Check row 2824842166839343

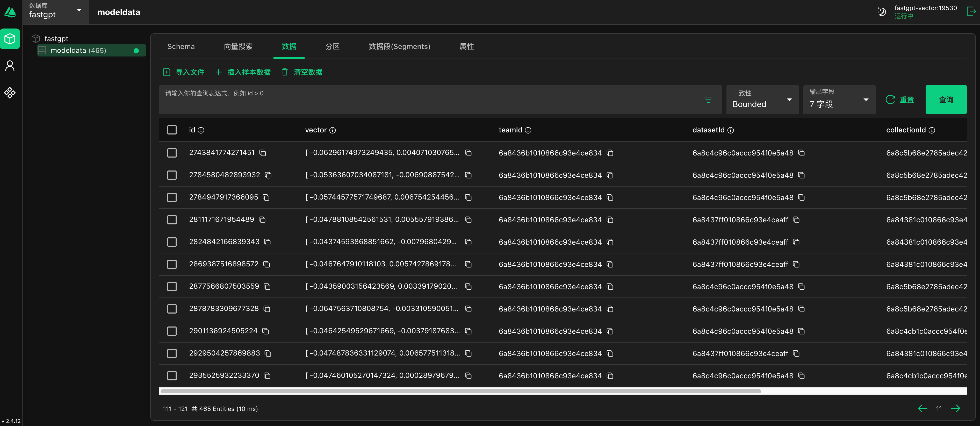(x=172, y=242)
